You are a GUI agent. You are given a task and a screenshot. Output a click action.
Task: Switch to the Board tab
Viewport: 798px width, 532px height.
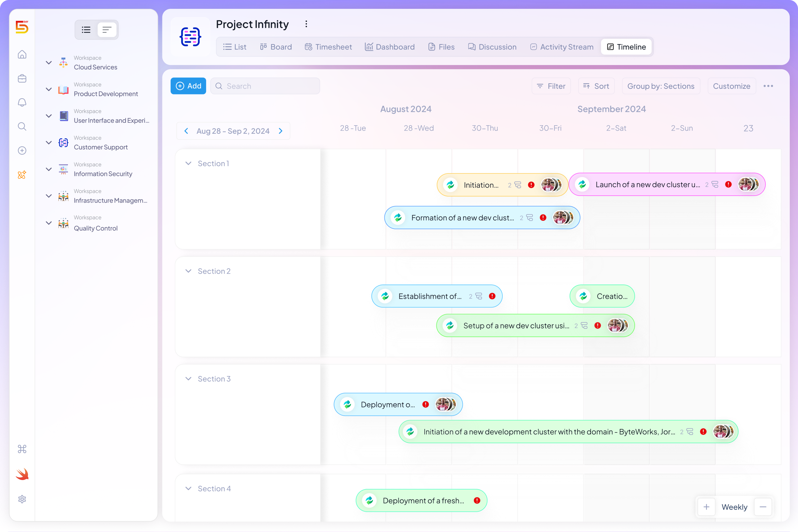click(276, 47)
